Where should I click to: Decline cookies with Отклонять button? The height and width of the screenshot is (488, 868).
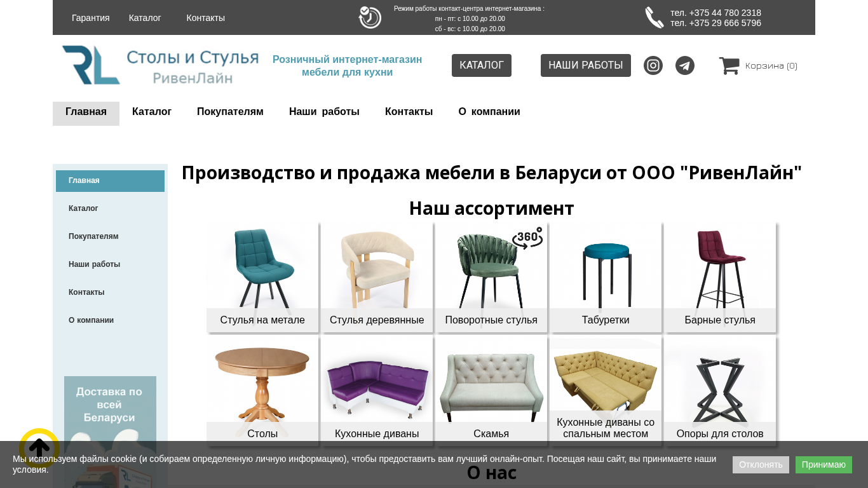761,464
